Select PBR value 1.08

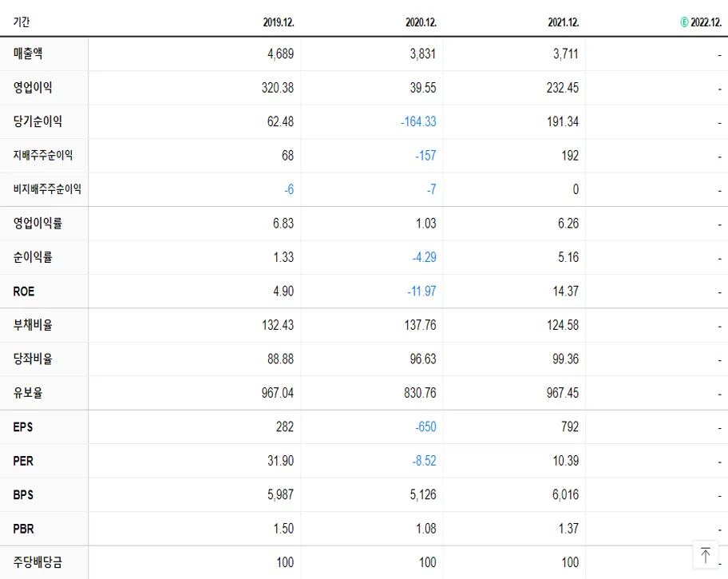pyautogui.click(x=426, y=529)
